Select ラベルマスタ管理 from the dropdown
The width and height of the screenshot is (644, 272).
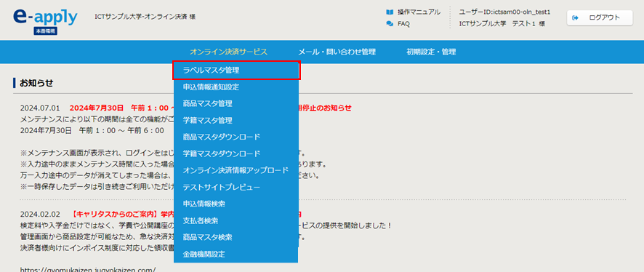tap(236, 71)
